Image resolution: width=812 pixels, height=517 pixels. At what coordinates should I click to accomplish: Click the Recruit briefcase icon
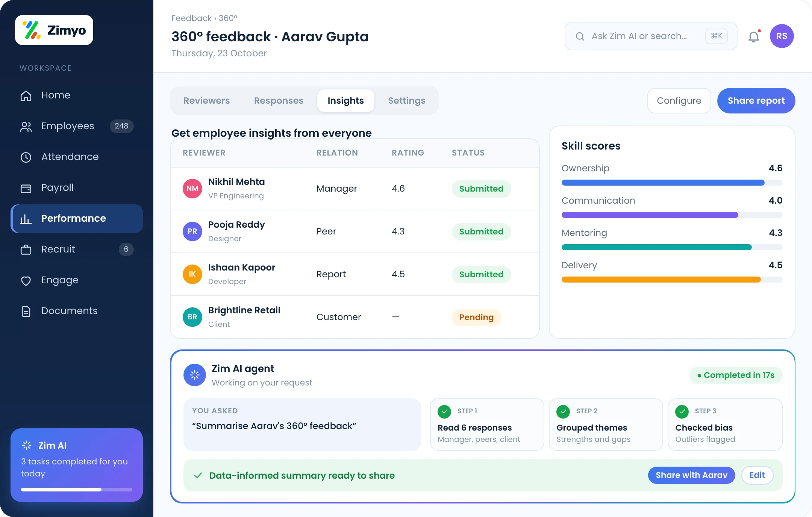point(26,249)
